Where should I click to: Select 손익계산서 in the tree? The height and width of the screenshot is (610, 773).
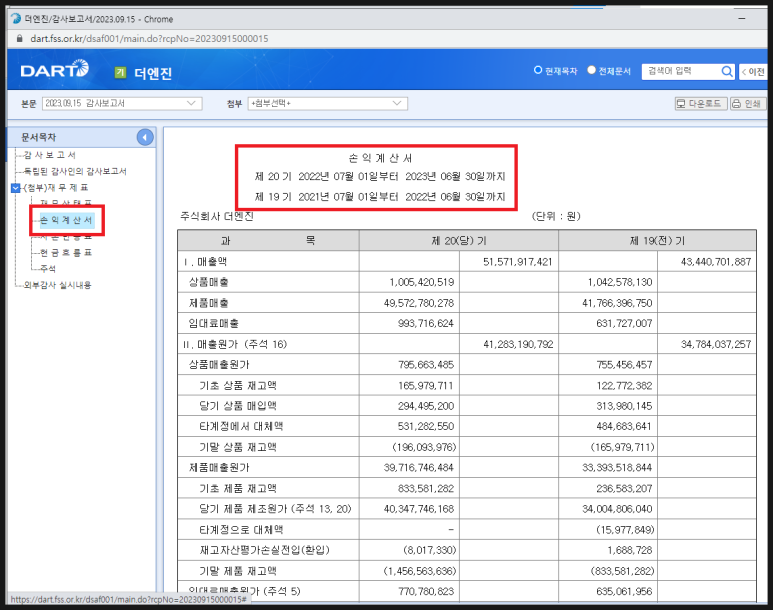coord(66,220)
